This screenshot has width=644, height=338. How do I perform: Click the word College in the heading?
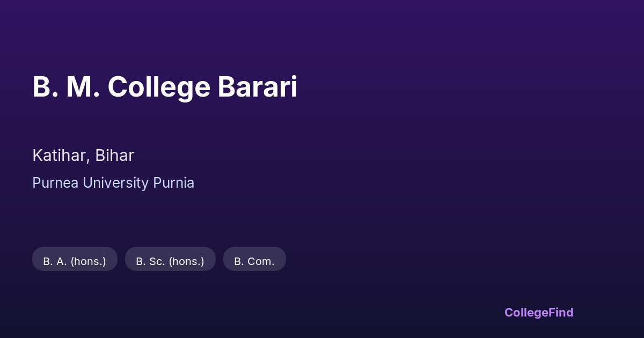click(x=159, y=88)
